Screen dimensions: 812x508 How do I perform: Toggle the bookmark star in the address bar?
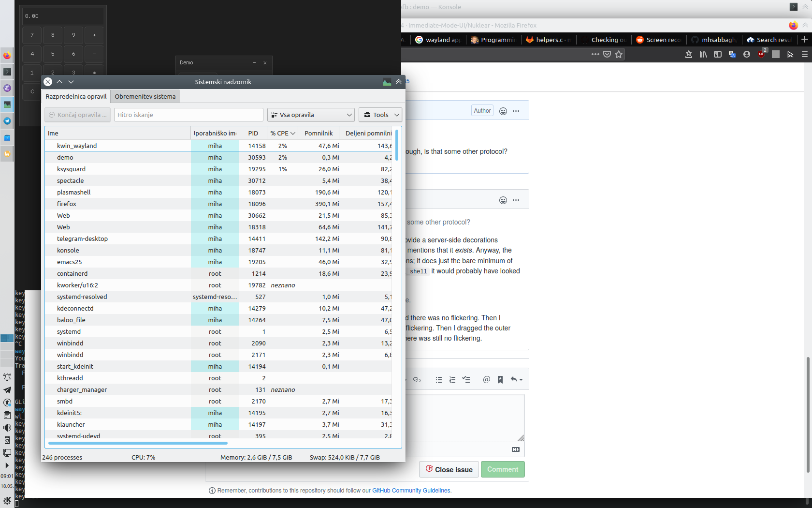click(x=619, y=54)
